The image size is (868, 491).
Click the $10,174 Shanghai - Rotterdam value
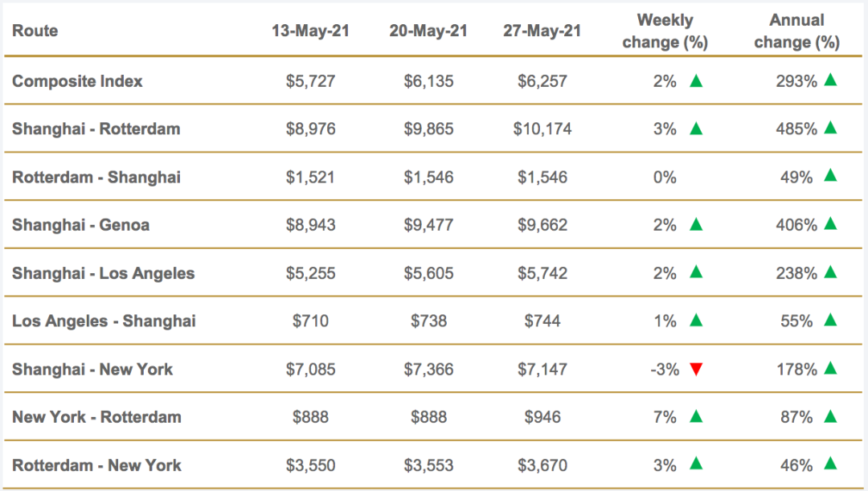pos(542,129)
